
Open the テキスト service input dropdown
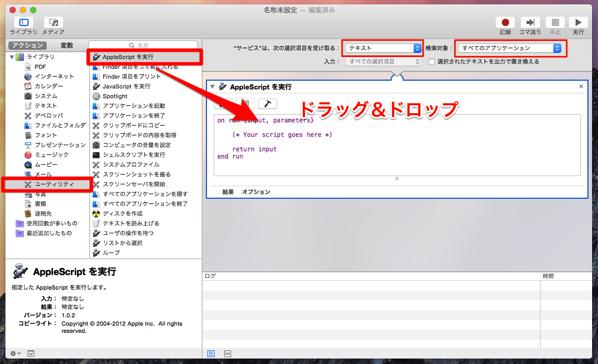[383, 48]
